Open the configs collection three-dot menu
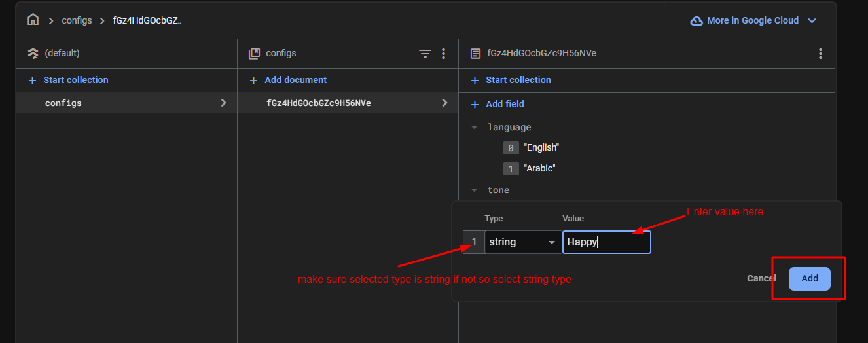This screenshot has width=868, height=343. click(x=444, y=54)
